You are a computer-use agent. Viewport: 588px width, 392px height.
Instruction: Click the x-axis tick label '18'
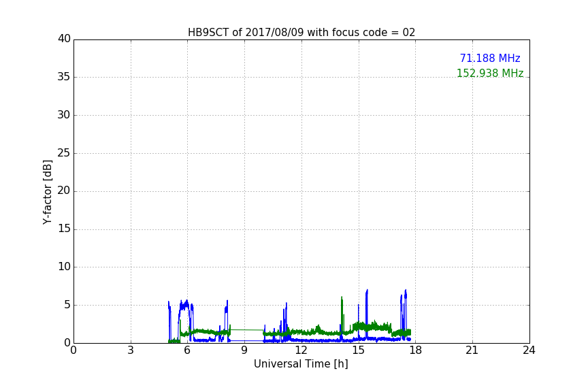click(416, 350)
